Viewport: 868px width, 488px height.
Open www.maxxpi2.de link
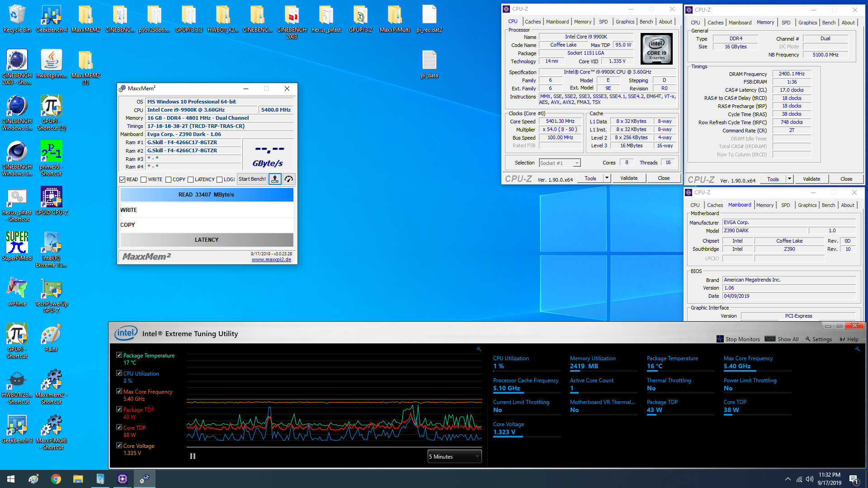tap(271, 259)
